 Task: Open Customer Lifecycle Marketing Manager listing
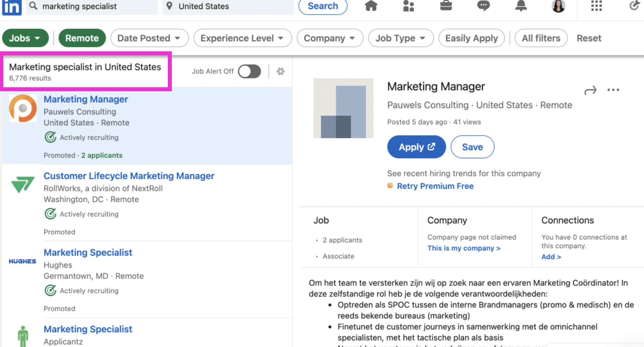[129, 176]
